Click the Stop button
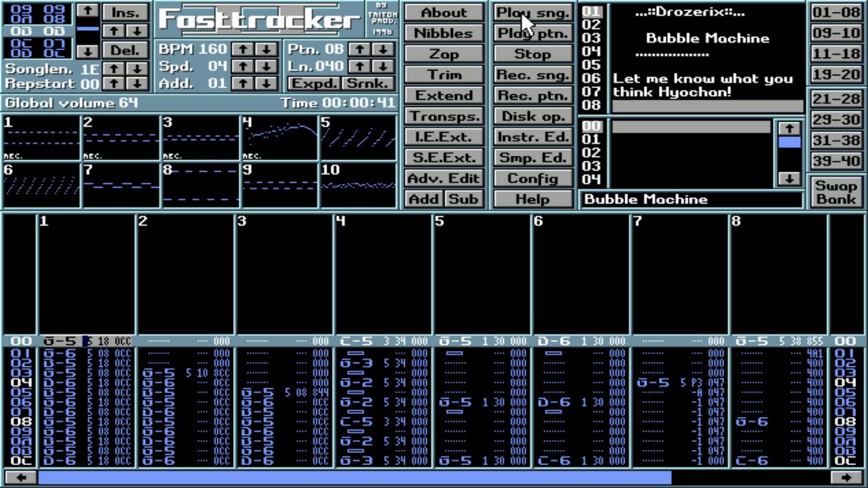 coord(532,54)
